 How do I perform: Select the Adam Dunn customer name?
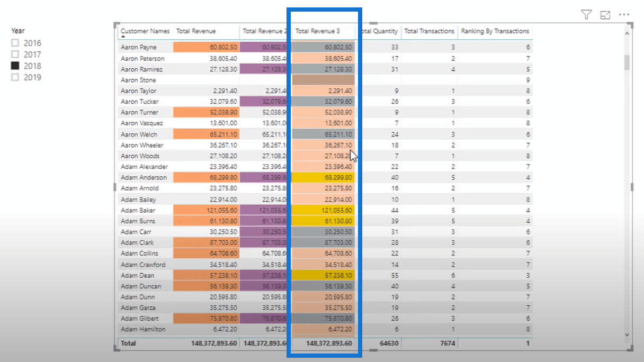[137, 297]
